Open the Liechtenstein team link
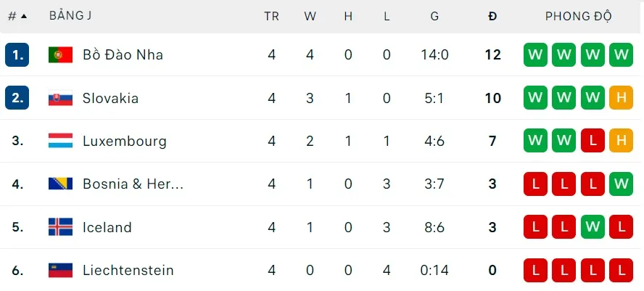Viewport: 644px width, 291px height. coord(128,270)
